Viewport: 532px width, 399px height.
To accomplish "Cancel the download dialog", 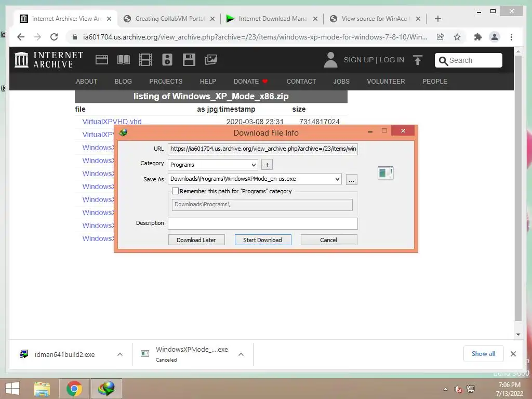I will pyautogui.click(x=329, y=240).
